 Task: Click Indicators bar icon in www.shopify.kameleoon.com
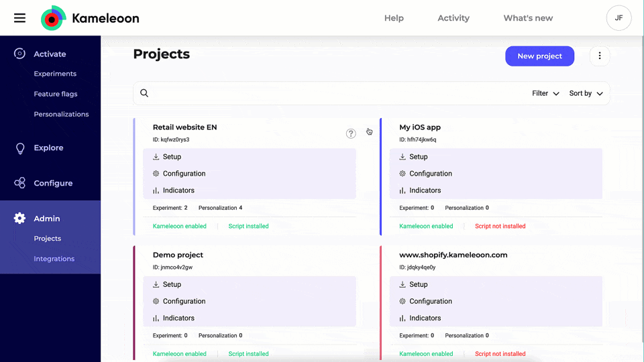[402, 318]
